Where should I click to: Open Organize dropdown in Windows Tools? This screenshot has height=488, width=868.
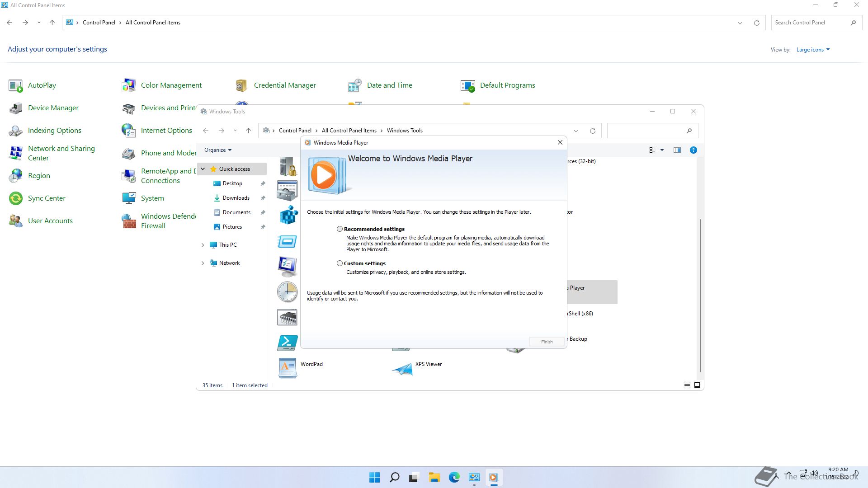pyautogui.click(x=217, y=150)
